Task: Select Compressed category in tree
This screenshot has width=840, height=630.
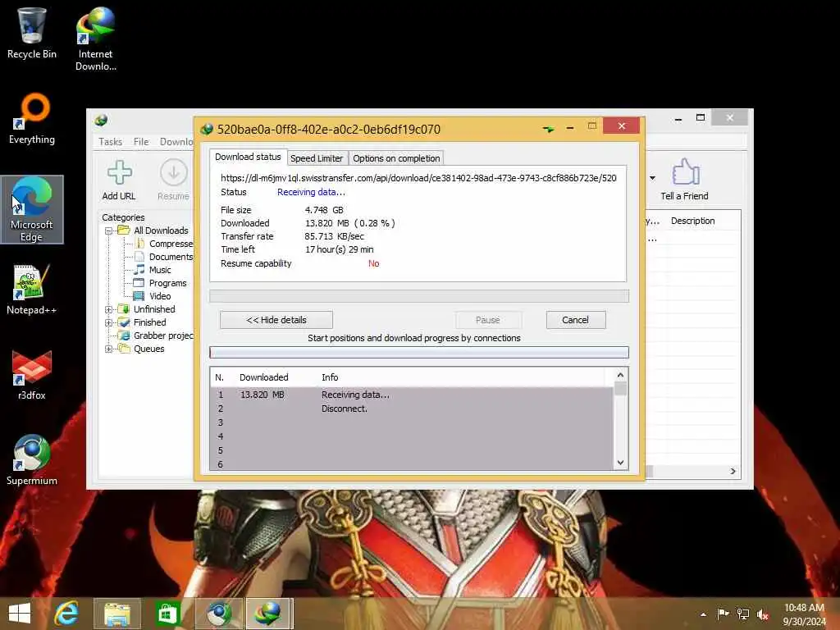Action: click(164, 244)
